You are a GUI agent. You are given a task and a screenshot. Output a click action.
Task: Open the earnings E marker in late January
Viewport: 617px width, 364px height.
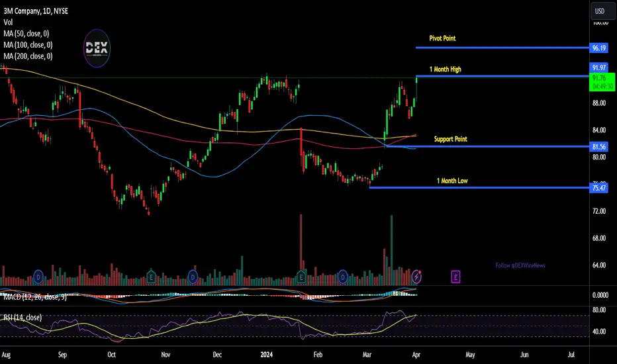pos(301,277)
